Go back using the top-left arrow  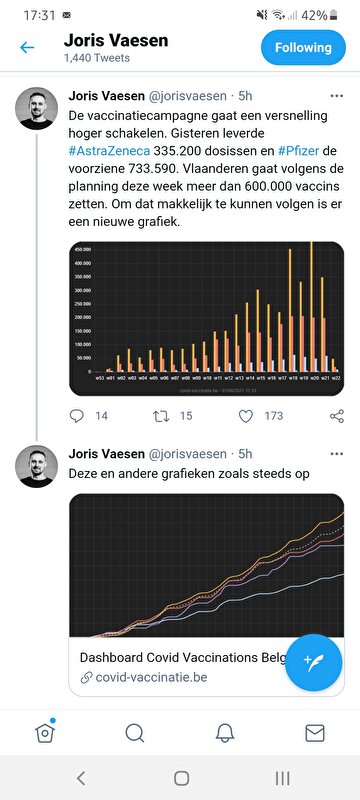27,48
